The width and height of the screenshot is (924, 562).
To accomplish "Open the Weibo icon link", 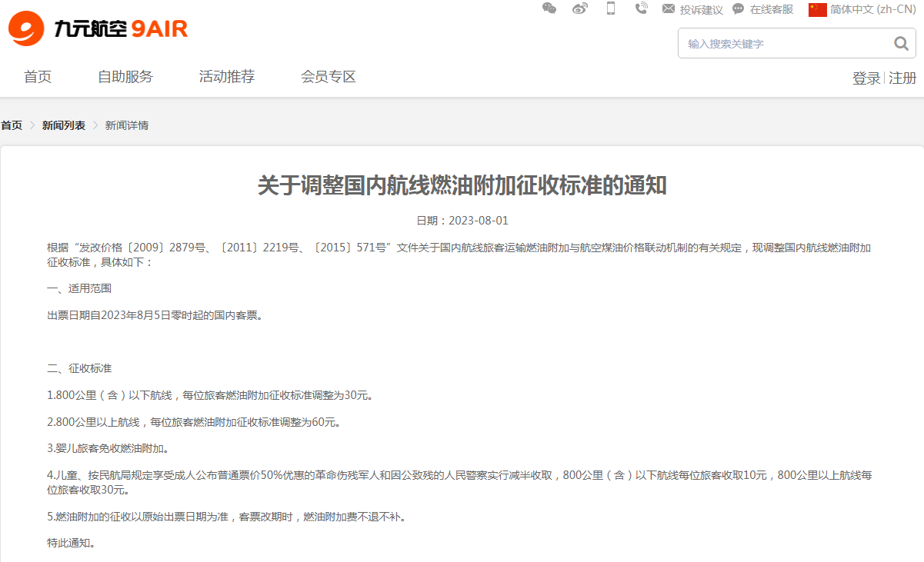I will 580,8.
